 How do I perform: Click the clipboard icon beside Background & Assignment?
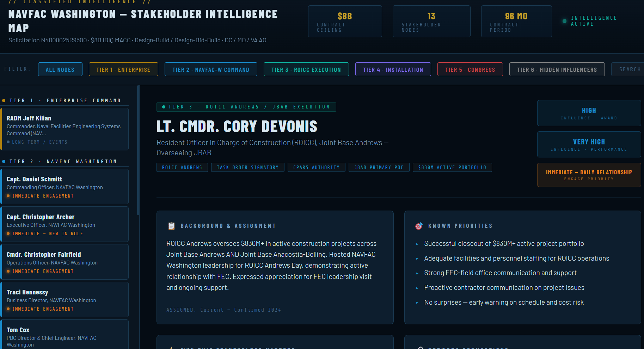coord(172,226)
